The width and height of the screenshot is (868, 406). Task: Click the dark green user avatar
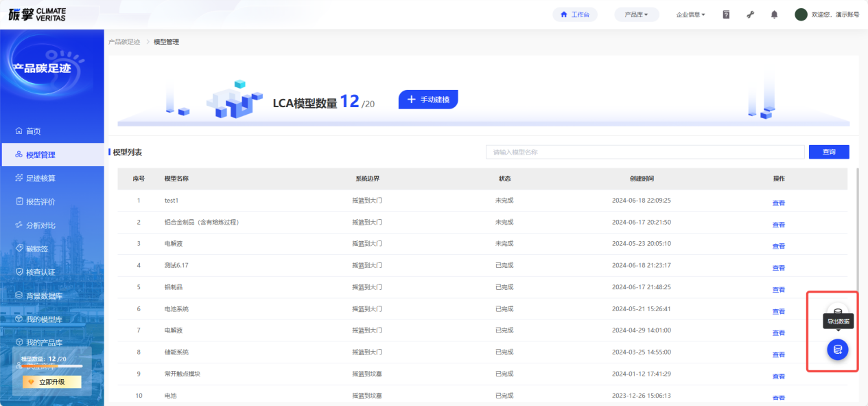pos(801,14)
